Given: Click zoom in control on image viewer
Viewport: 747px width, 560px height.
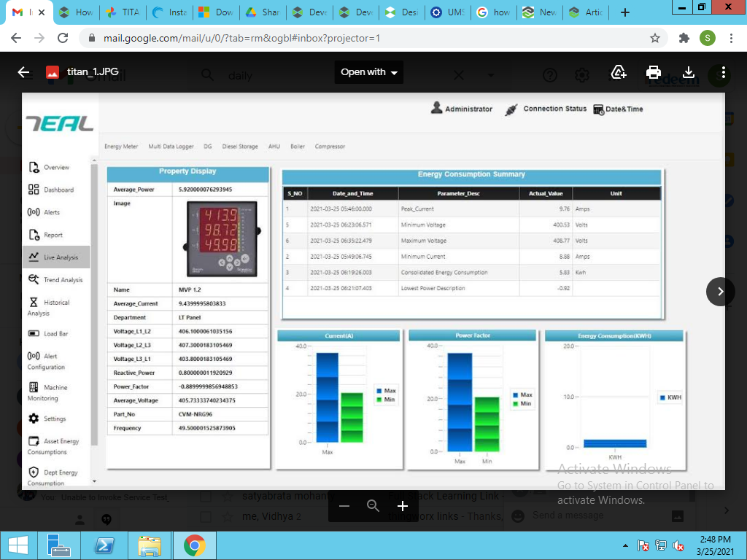Looking at the screenshot, I should pos(402,506).
